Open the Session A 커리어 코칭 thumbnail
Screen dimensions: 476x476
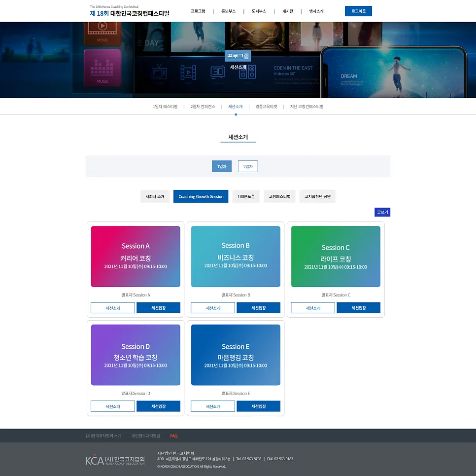tap(136, 256)
